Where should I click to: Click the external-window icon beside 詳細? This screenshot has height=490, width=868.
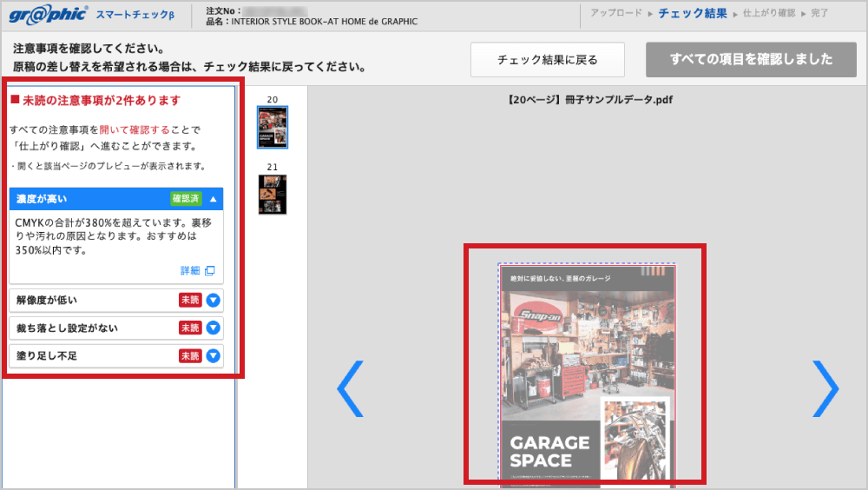pos(210,270)
